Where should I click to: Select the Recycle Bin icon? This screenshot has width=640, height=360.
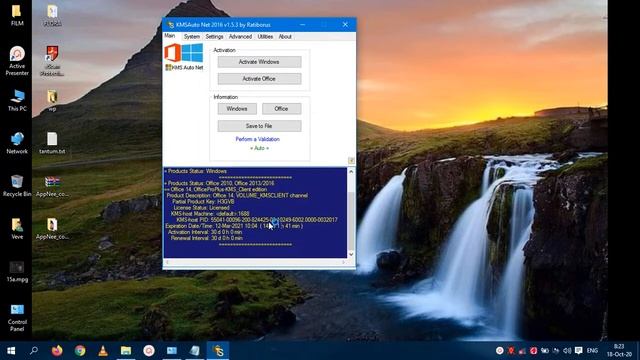point(17,186)
